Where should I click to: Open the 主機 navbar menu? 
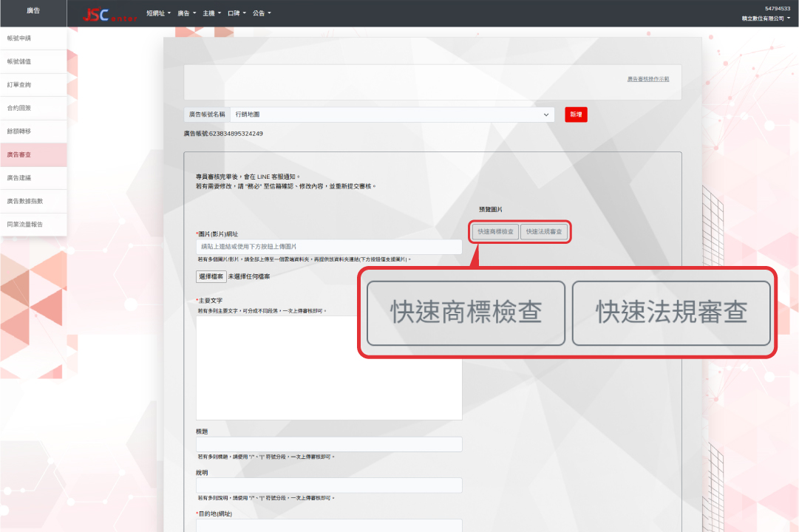click(212, 13)
